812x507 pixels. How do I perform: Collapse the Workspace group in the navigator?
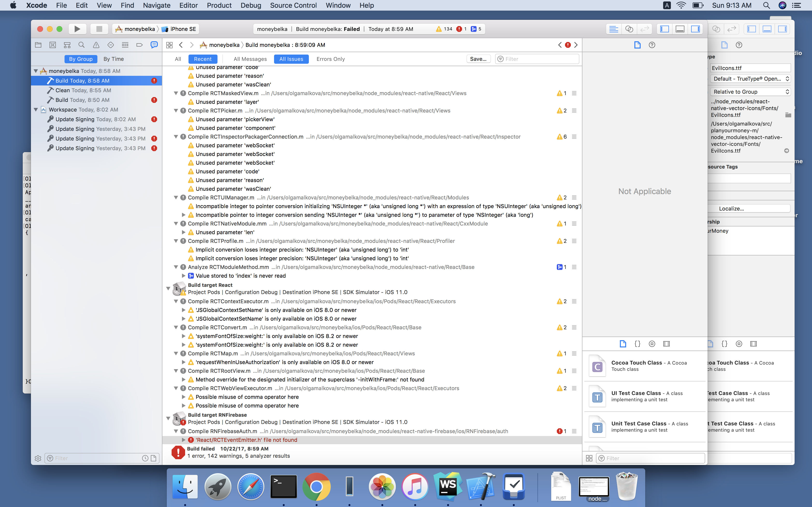click(x=36, y=110)
